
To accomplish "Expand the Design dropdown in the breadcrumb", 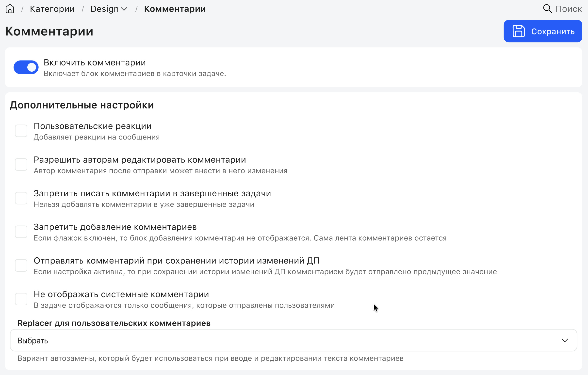I will coord(124,9).
